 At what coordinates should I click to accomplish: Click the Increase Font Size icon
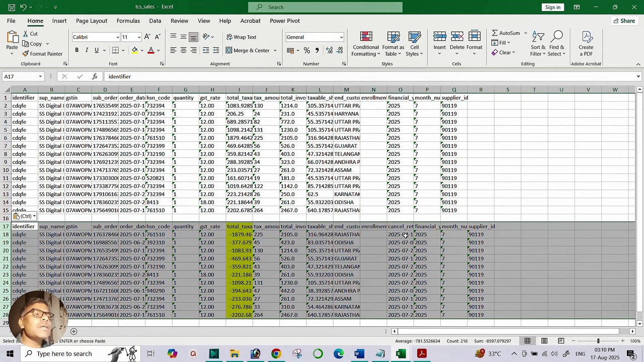147,37
